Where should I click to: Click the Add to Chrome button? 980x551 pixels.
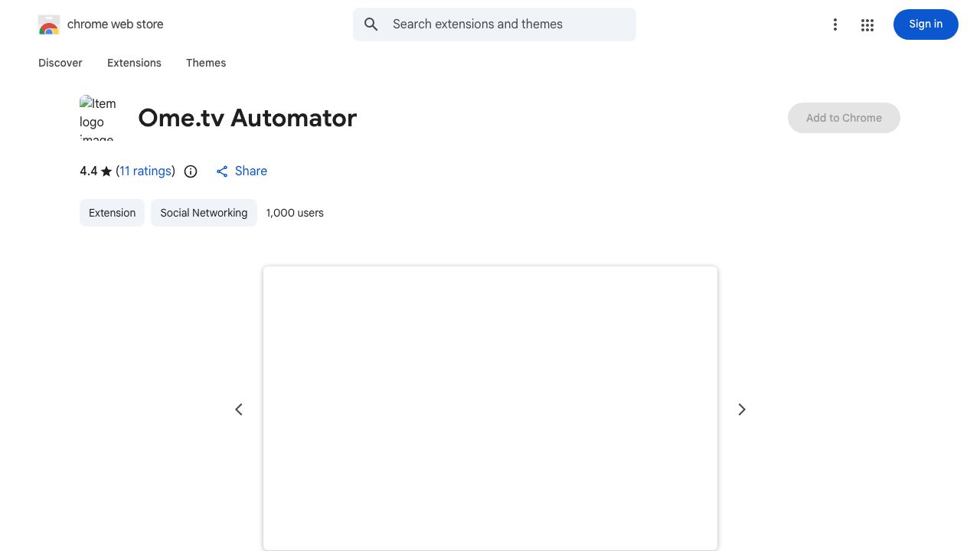click(x=844, y=118)
